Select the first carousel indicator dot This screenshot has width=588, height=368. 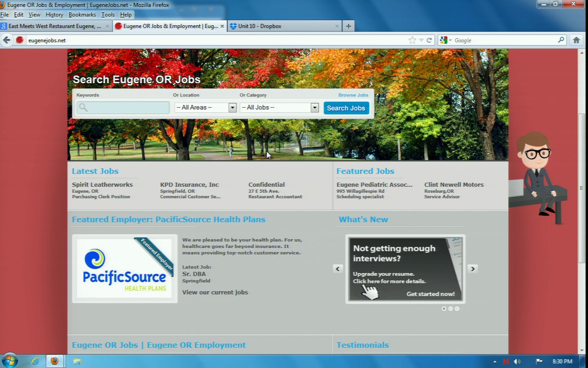click(444, 309)
